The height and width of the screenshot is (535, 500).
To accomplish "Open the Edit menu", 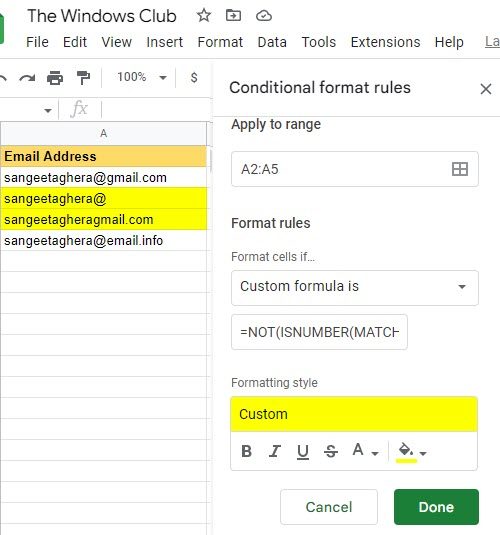I will click(x=75, y=42).
